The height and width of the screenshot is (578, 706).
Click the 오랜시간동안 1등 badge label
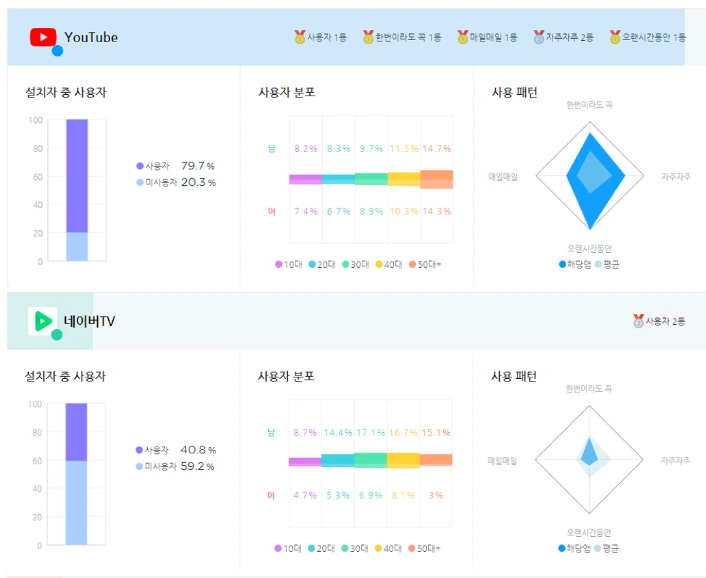point(654,37)
